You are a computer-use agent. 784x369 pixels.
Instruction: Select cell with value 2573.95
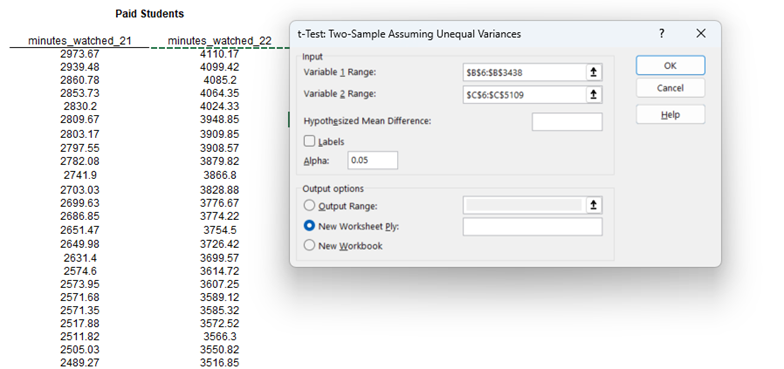80,284
